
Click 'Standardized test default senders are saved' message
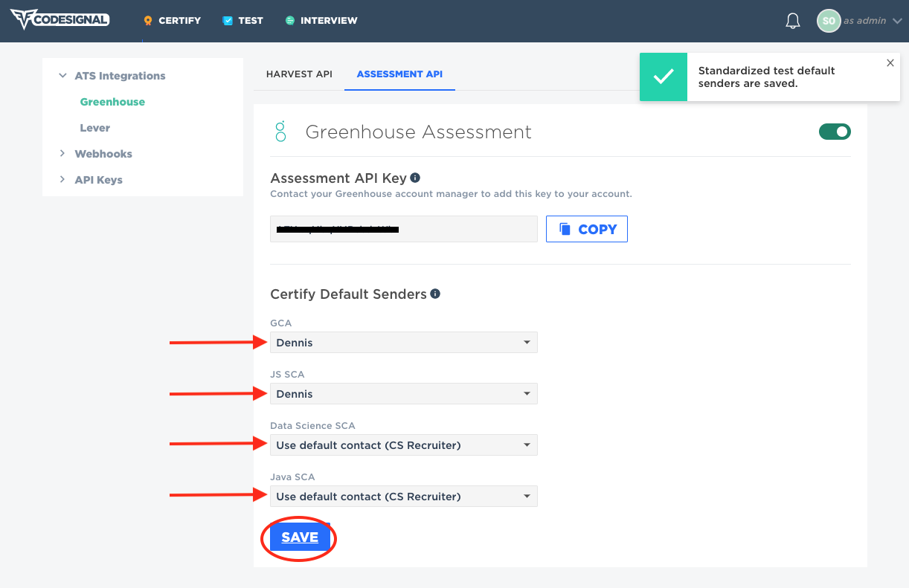[x=766, y=77]
